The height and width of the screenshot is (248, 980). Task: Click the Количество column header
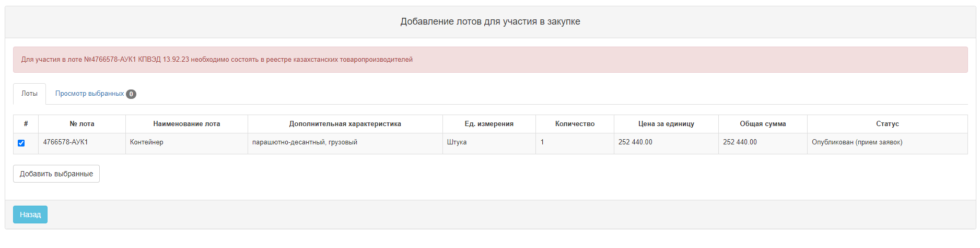coord(575,124)
